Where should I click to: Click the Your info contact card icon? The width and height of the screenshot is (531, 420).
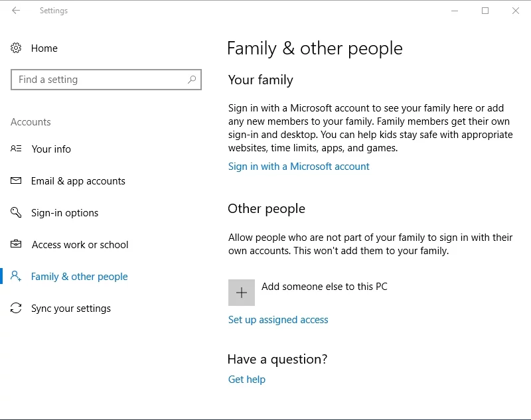point(17,149)
